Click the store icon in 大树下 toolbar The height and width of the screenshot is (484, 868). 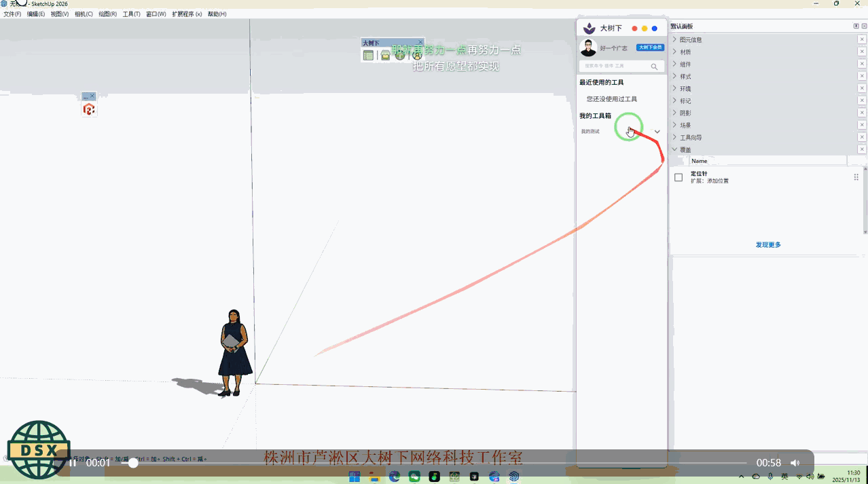(385, 56)
